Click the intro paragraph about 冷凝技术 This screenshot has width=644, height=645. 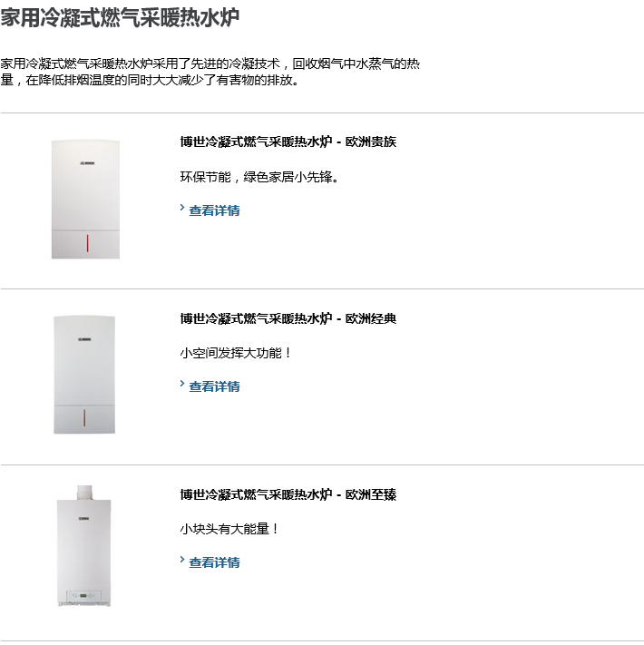[x=210, y=72]
